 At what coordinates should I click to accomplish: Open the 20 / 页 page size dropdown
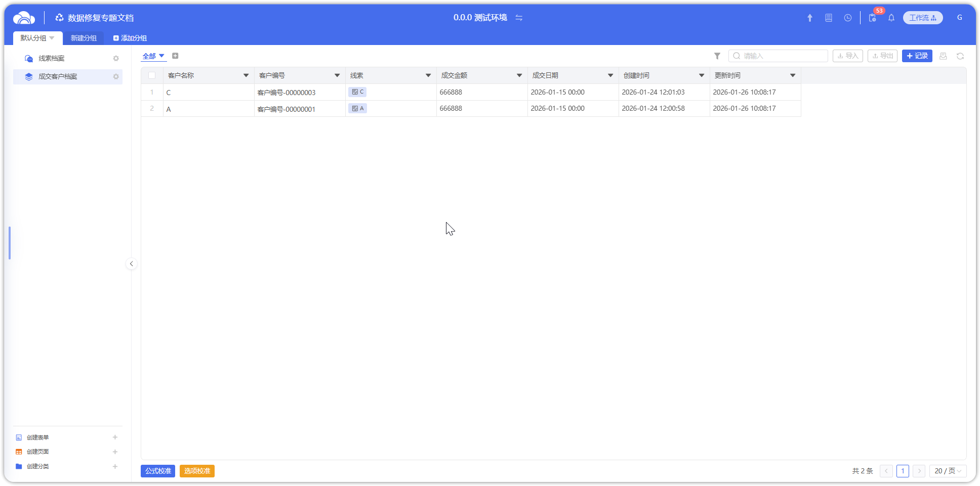[x=948, y=471]
